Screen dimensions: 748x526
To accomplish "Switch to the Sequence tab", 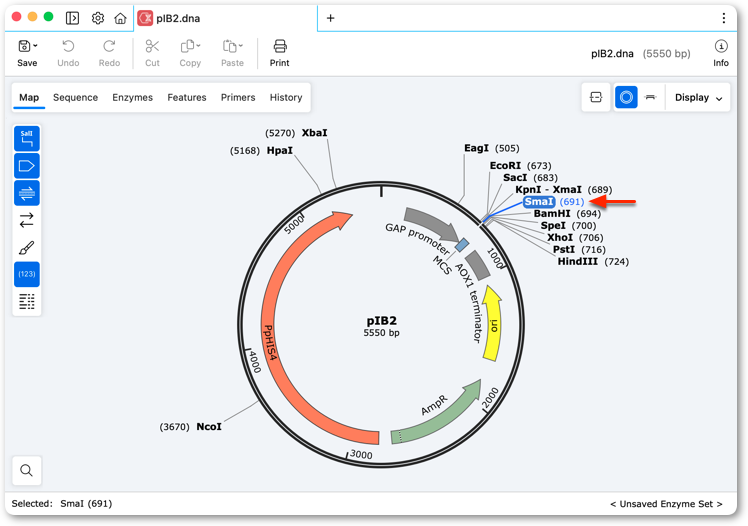I will (x=75, y=97).
